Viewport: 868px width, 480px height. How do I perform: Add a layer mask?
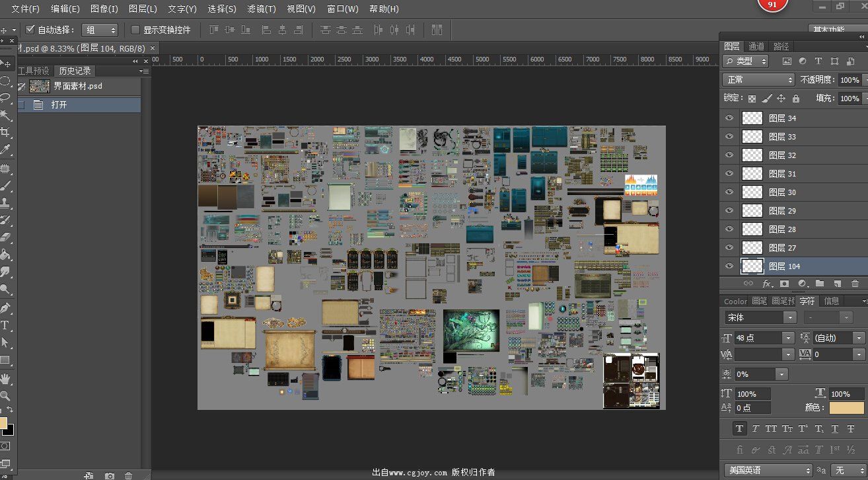[x=784, y=283]
